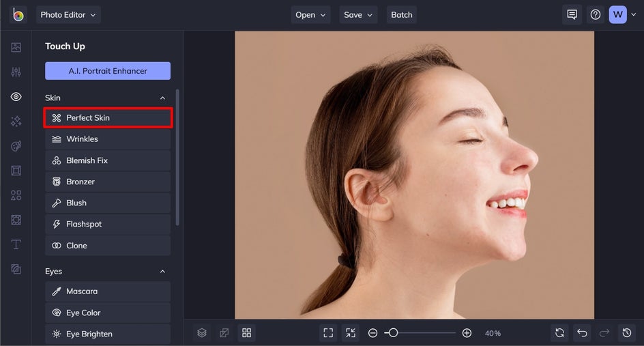Select the Touch Up eye sidebar icon
The image size is (644, 346).
[x=16, y=97]
